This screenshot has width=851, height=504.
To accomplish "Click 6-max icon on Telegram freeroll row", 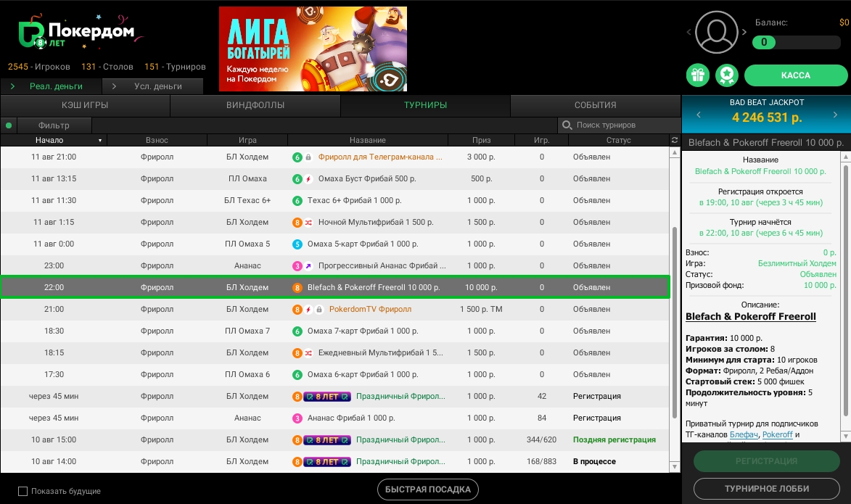I will pyautogui.click(x=297, y=157).
